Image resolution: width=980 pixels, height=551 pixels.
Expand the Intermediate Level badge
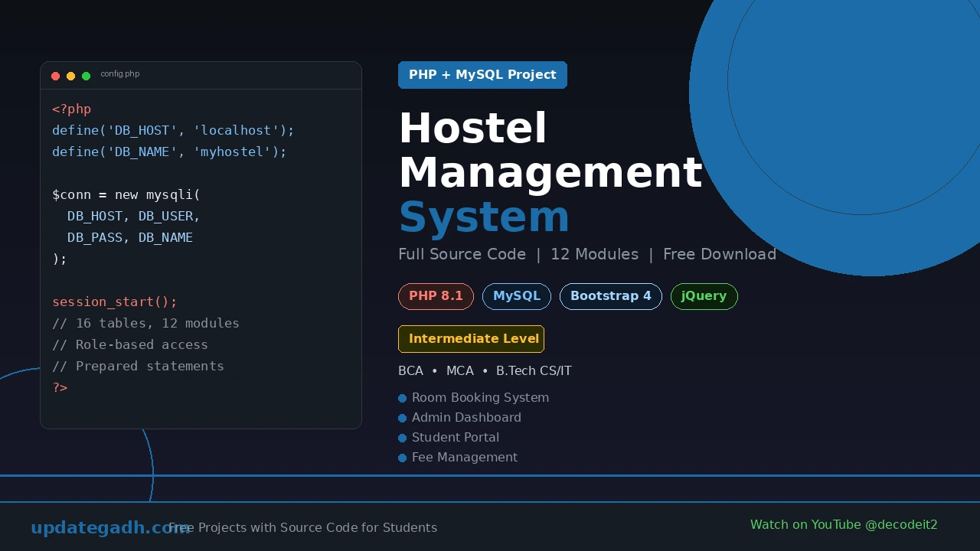click(471, 338)
